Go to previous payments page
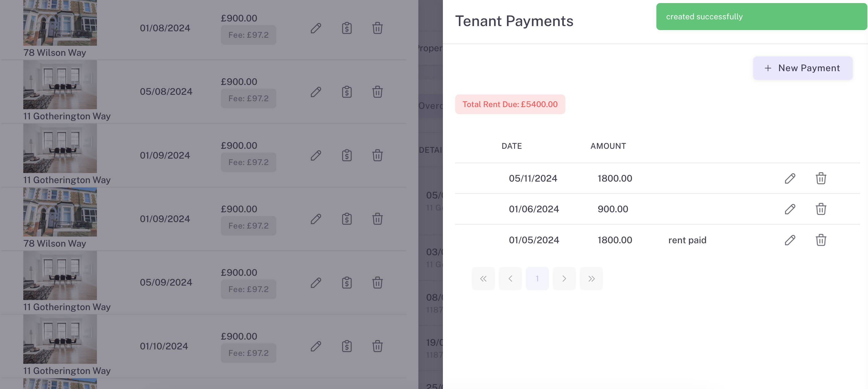Viewport: 868px width, 389px height. (x=510, y=279)
